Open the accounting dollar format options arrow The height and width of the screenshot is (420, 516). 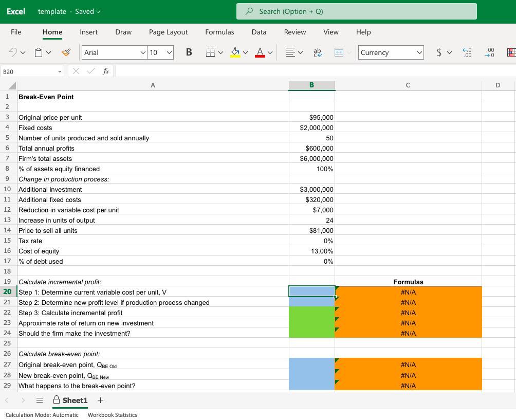point(450,52)
